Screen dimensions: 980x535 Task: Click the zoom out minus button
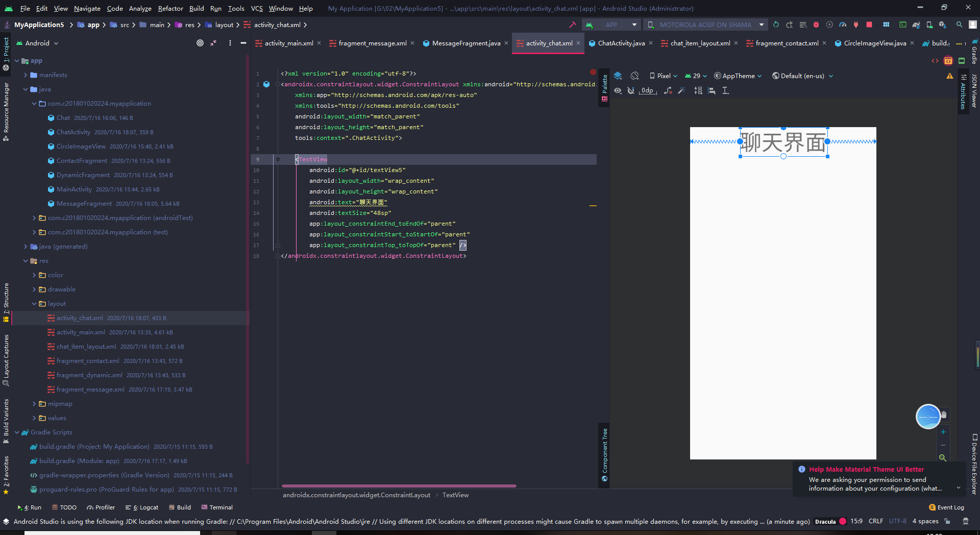coord(943,445)
